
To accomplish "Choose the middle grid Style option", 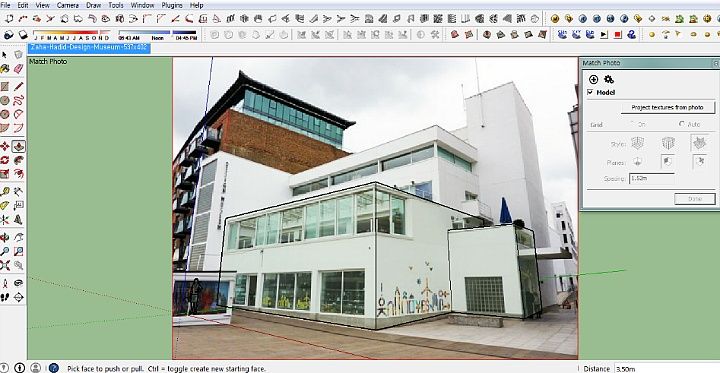I will (x=668, y=144).
